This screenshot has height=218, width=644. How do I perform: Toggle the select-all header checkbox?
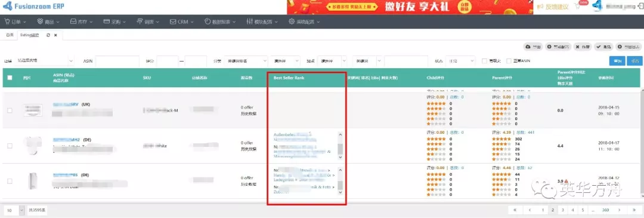[10, 78]
